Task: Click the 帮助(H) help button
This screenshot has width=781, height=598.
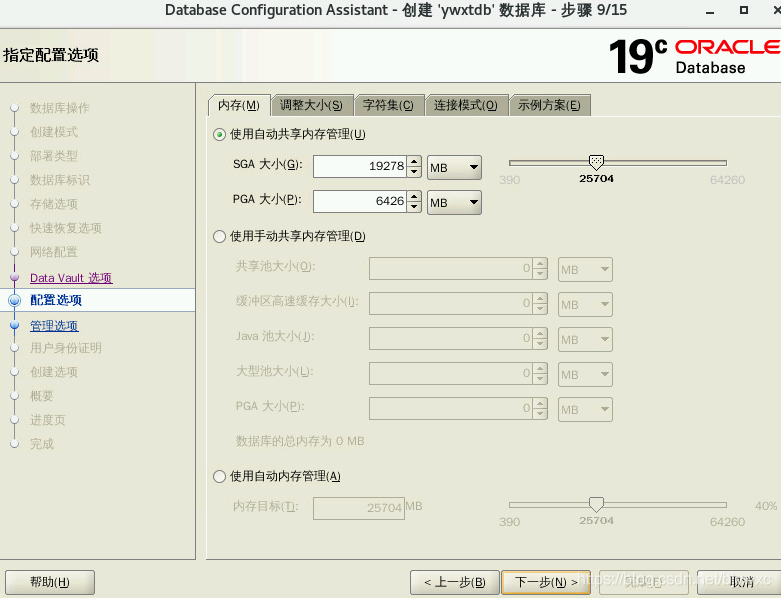Action: point(50,582)
